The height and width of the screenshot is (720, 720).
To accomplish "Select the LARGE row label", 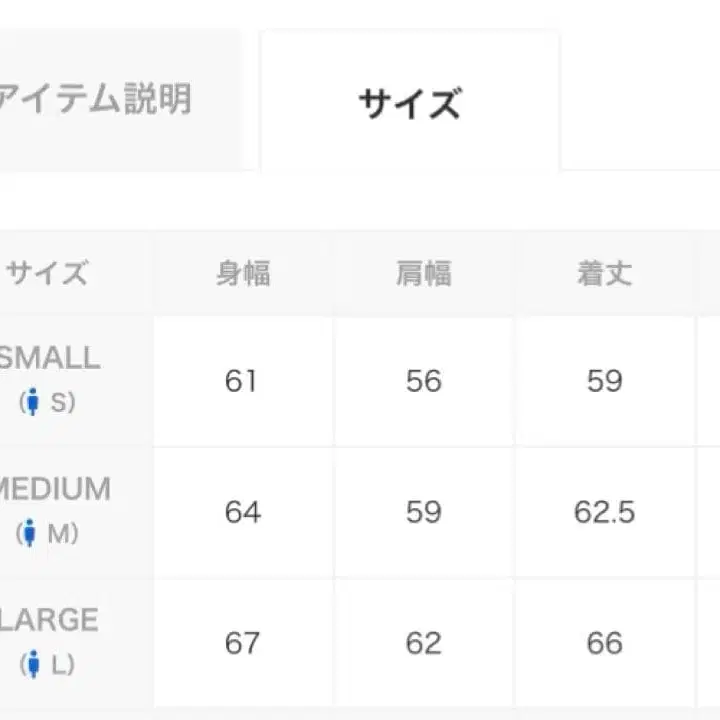I will point(50,620).
